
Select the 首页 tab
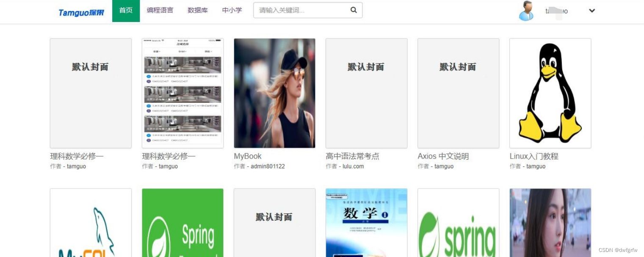click(x=126, y=10)
